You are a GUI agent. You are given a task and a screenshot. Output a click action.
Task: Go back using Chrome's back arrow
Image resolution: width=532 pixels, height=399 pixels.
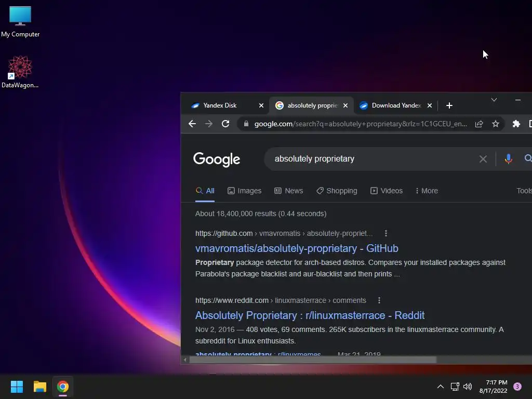192,124
